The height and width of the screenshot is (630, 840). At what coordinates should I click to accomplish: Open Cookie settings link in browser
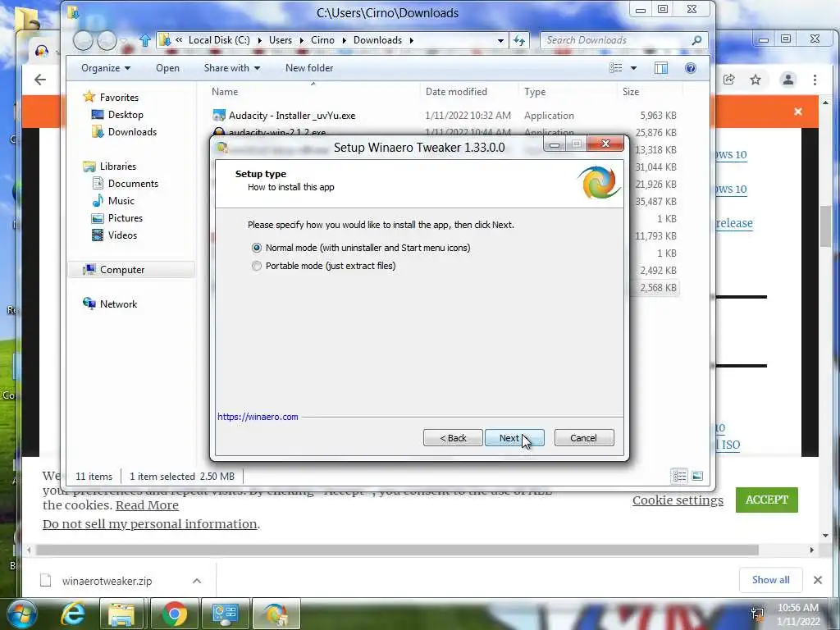coord(678,500)
